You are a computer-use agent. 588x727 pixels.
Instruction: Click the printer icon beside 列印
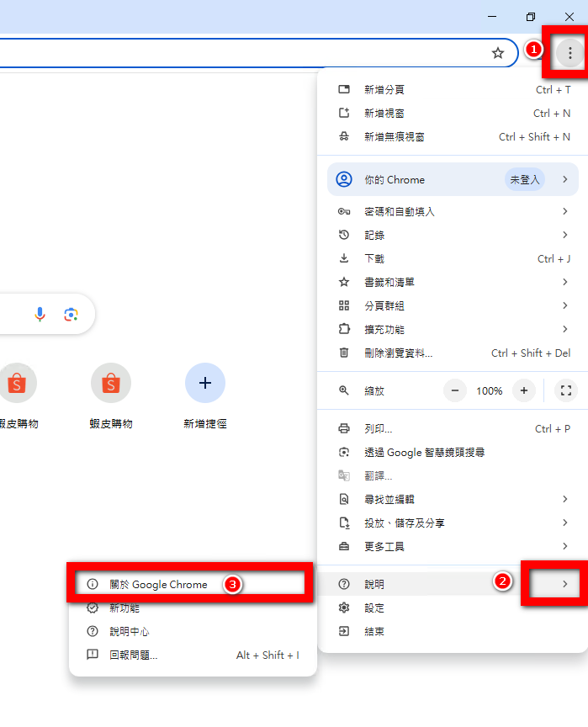pyautogui.click(x=344, y=428)
